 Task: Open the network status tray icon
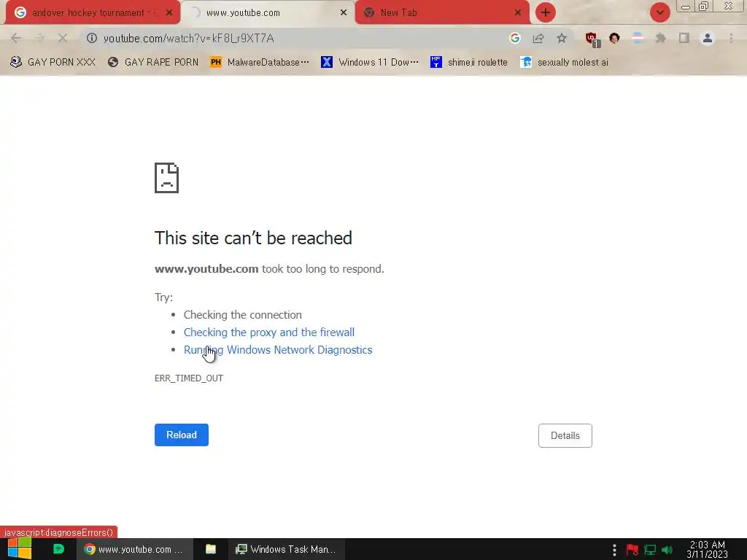pos(650,550)
